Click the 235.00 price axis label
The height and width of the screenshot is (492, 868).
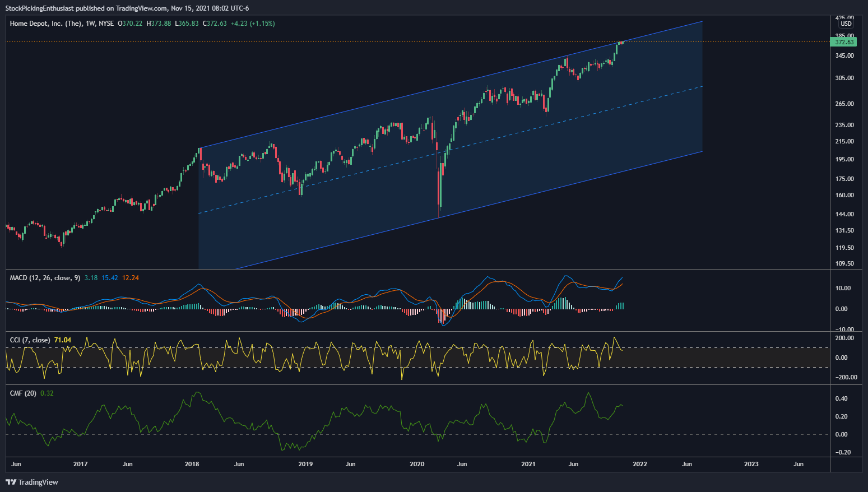844,126
